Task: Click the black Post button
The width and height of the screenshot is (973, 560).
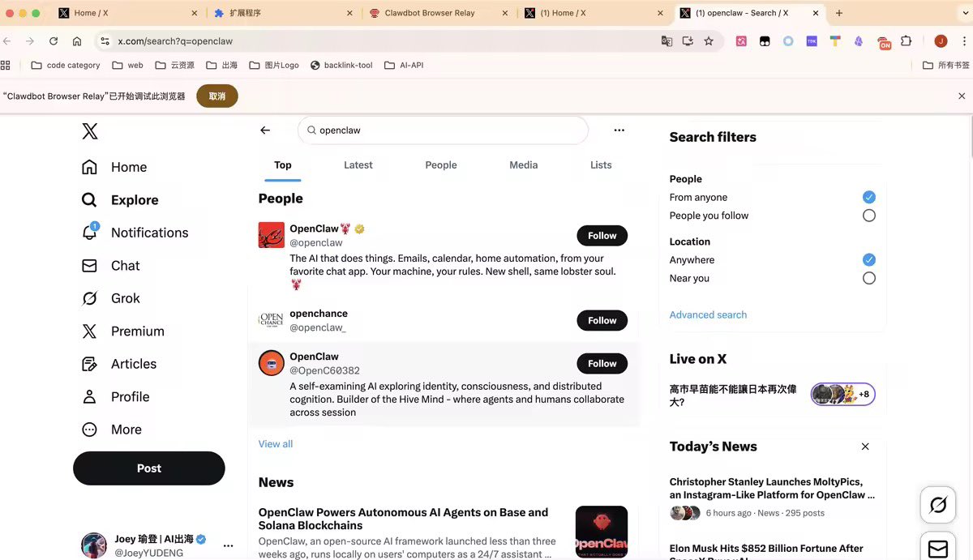Action: [x=149, y=468]
